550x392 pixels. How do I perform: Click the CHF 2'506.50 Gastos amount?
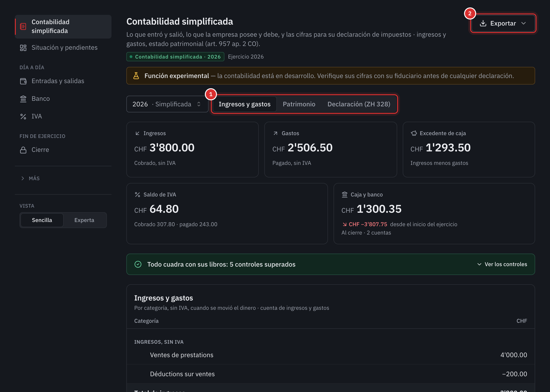pos(302,148)
